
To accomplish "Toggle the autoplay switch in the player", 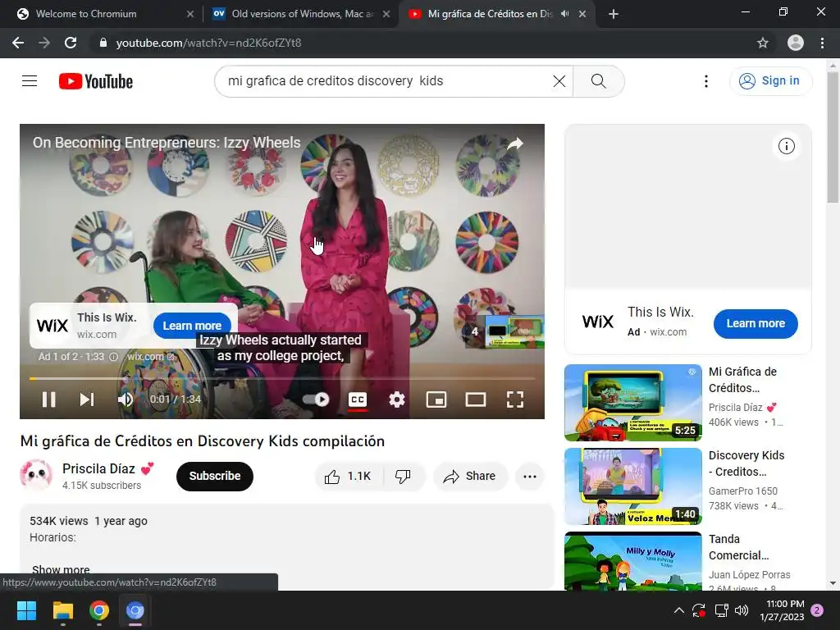I will (316, 399).
